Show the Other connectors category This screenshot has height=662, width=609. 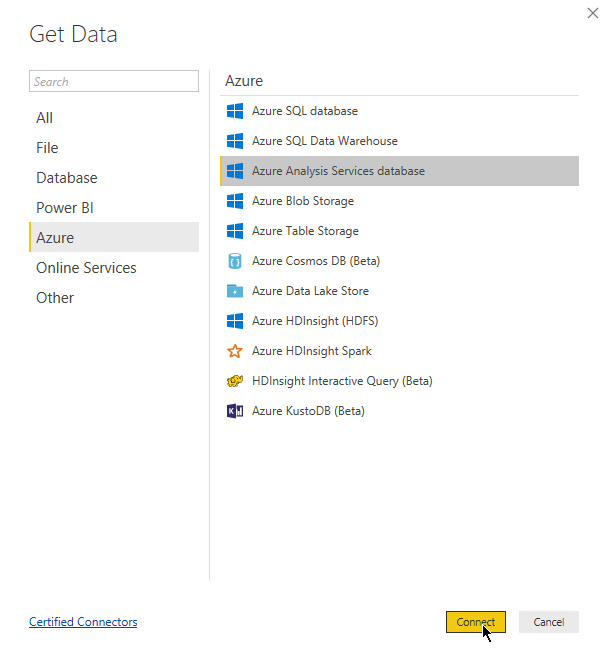click(55, 298)
